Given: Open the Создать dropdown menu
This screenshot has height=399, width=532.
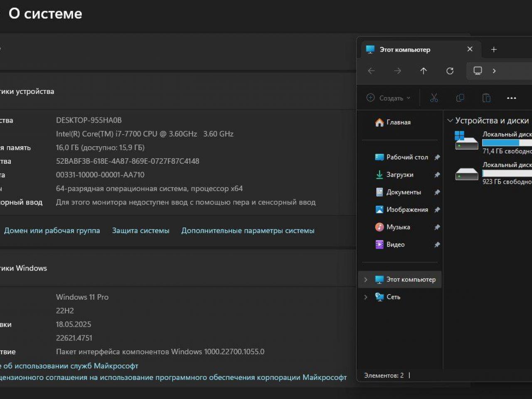Looking at the screenshot, I should pyautogui.click(x=389, y=98).
